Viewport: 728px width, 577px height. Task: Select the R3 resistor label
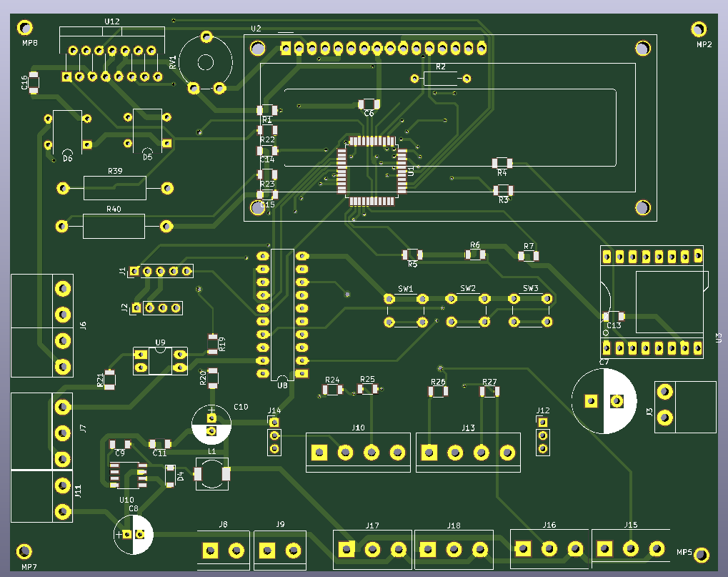[503, 200]
